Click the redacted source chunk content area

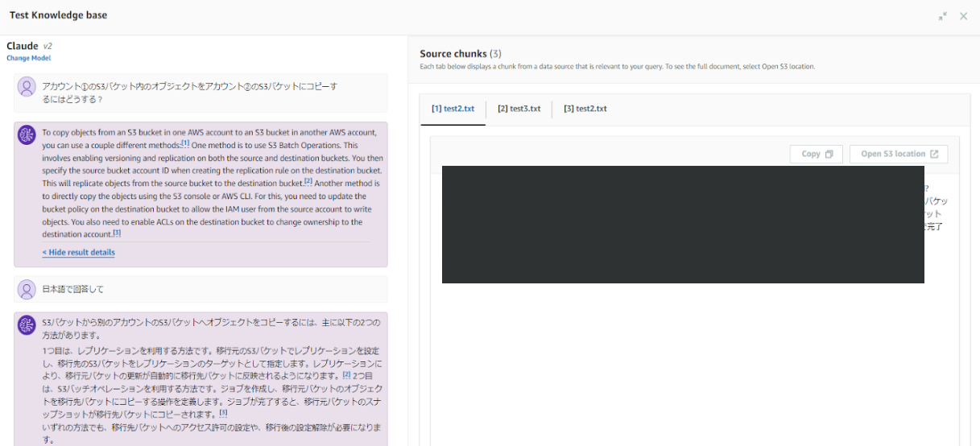tap(682, 225)
